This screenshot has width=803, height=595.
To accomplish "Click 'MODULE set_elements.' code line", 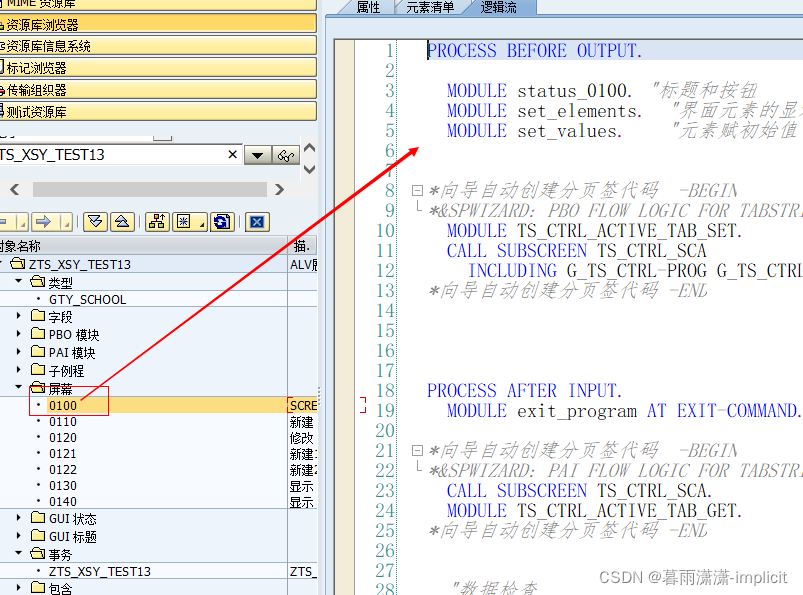I will (544, 111).
